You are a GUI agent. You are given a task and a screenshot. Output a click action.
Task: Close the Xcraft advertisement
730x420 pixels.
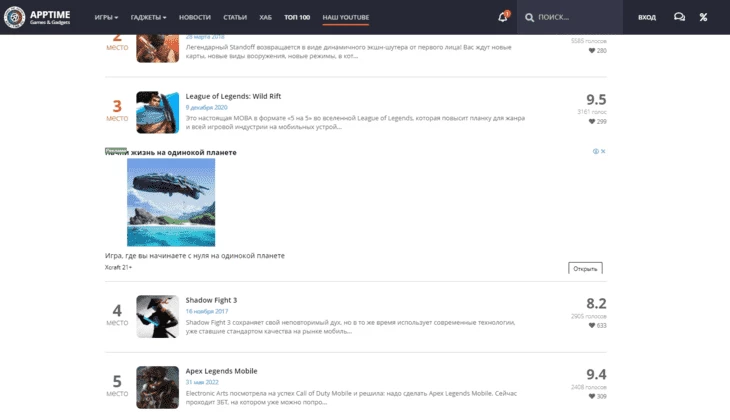[603, 151]
